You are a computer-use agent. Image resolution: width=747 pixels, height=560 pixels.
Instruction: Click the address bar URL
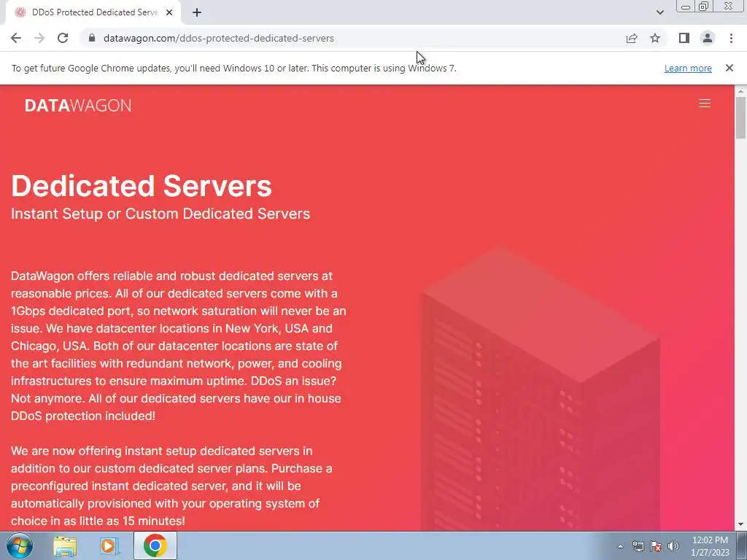click(x=219, y=38)
